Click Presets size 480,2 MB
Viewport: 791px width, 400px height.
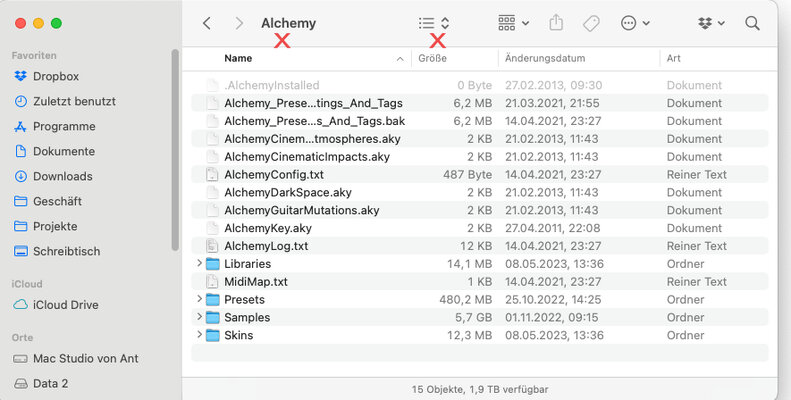pos(465,300)
